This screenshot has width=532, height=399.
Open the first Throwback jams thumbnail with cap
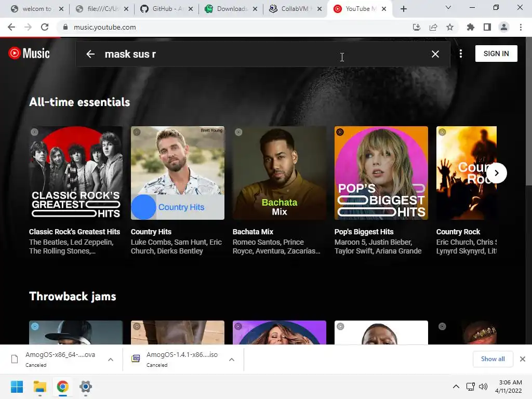click(76, 332)
